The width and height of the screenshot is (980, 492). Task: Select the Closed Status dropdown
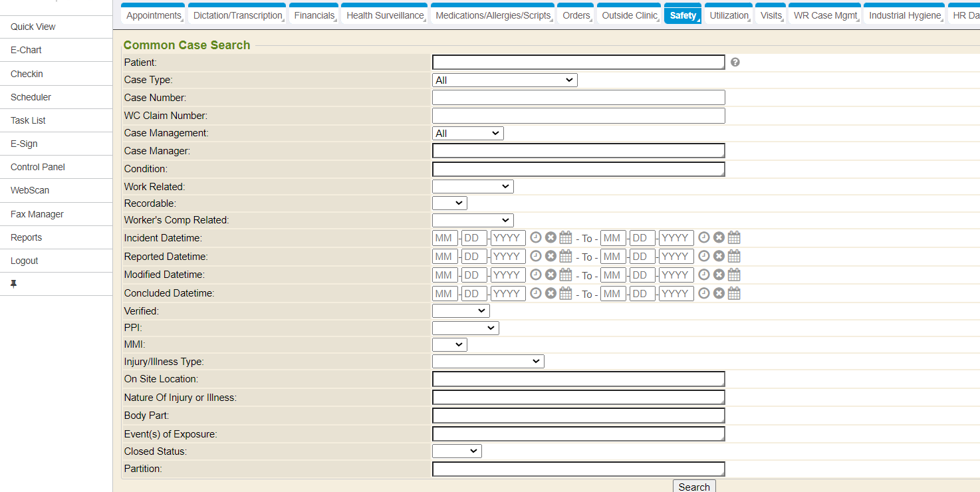point(456,451)
